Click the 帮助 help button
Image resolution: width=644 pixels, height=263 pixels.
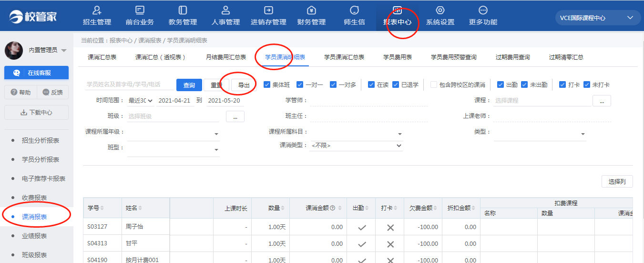20,93
